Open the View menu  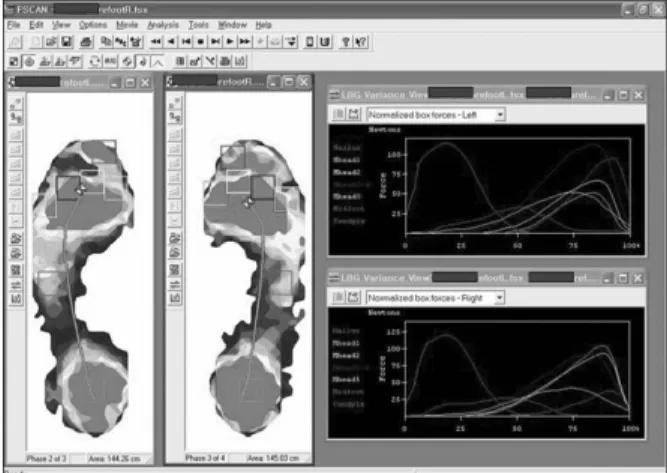point(61,25)
